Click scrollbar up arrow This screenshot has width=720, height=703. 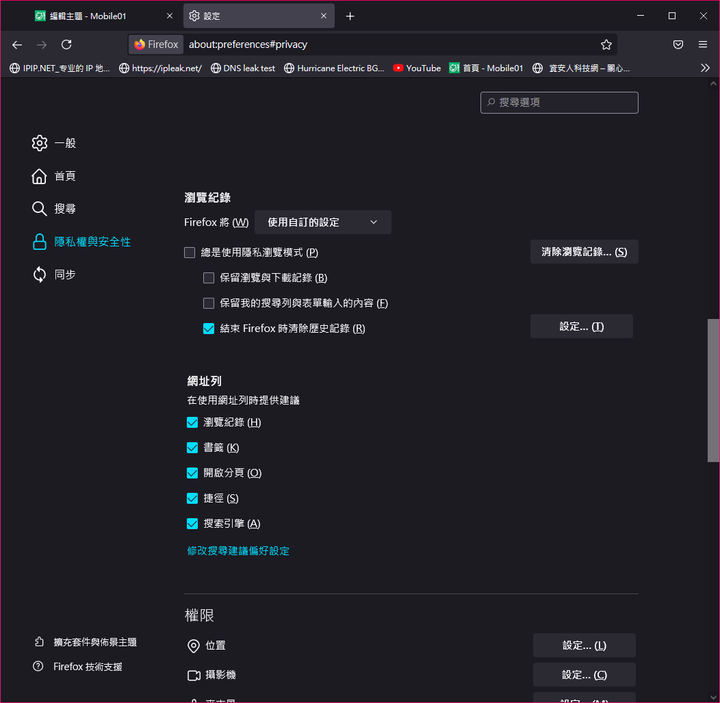tap(713, 84)
